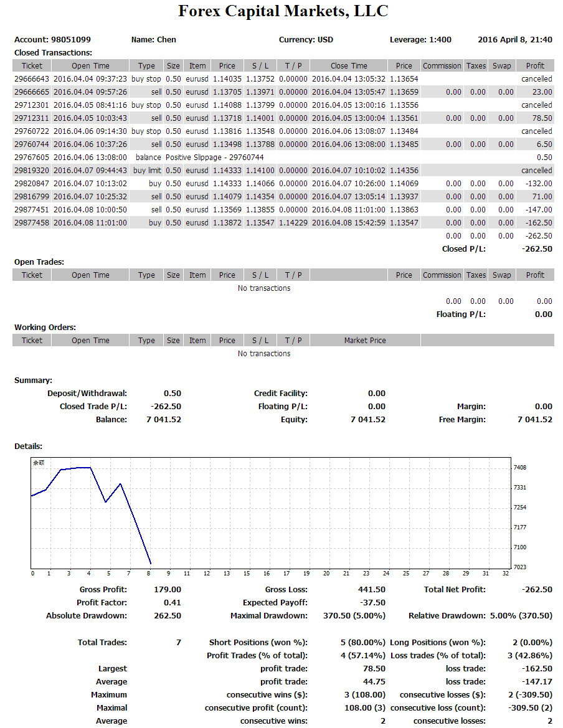
Task: Click the Close Time column header
Action: coord(349,66)
